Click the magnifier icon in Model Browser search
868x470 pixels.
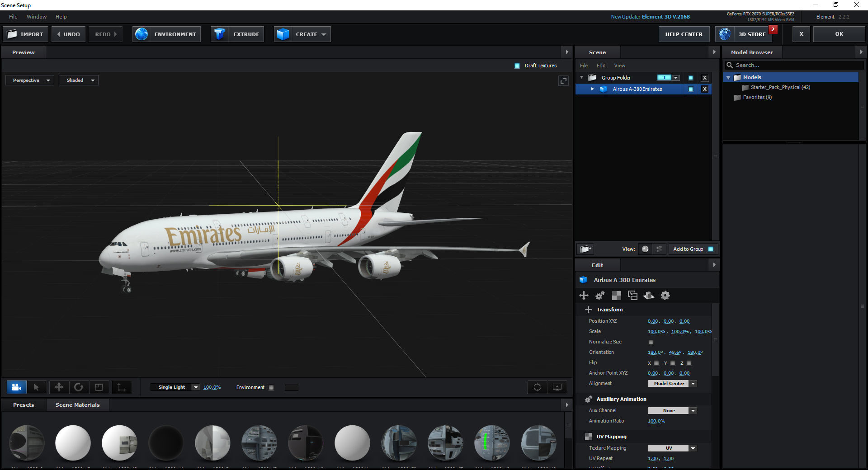coord(729,65)
